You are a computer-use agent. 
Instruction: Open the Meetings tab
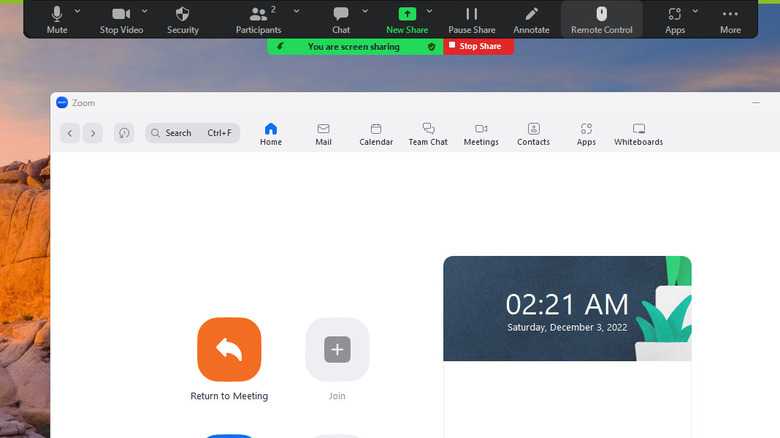pyautogui.click(x=481, y=134)
